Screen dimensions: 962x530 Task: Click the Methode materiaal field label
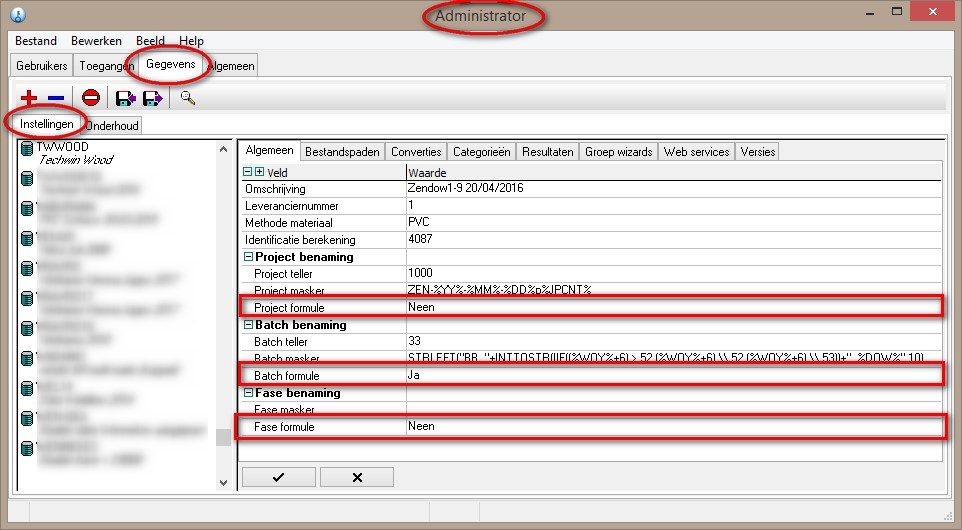(288, 223)
